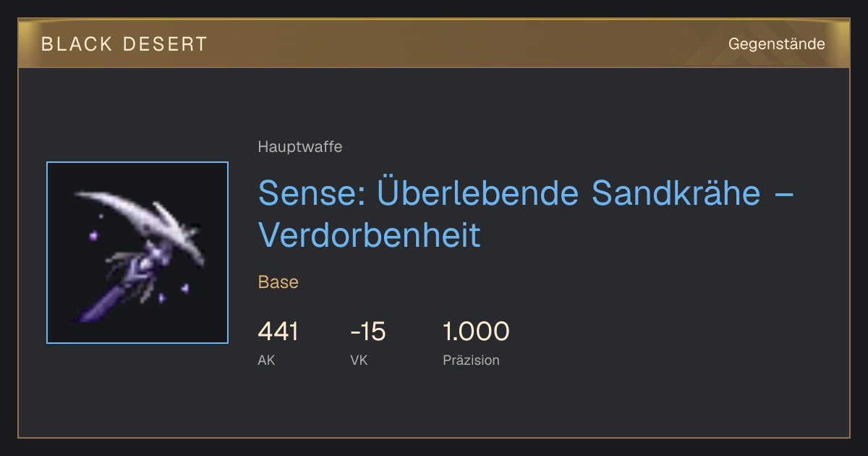Click the 1.000 precision value

pyautogui.click(x=476, y=332)
